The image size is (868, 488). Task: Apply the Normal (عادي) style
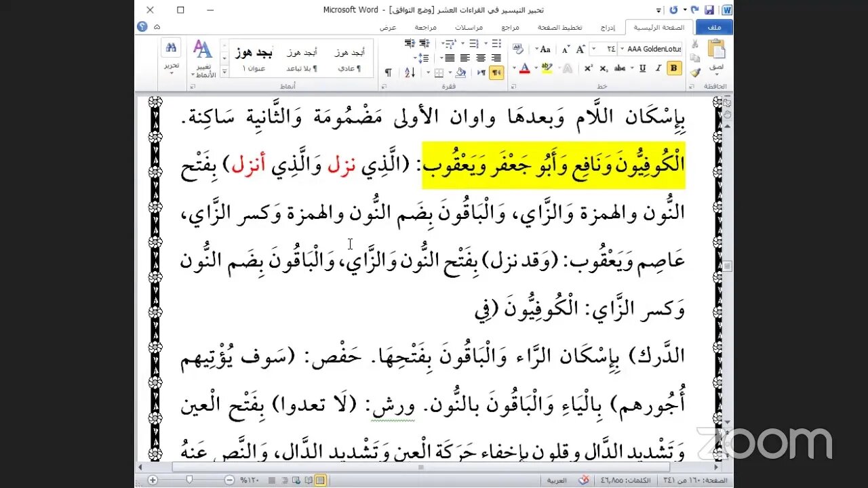click(349, 59)
